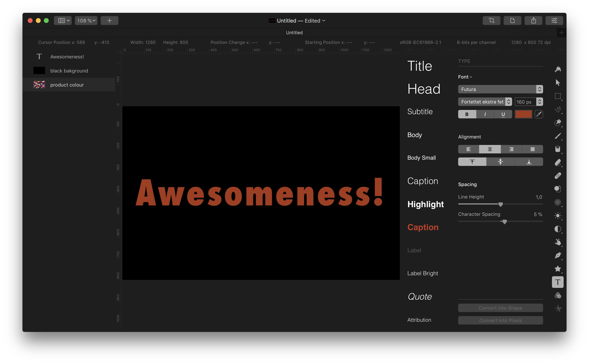
Task: Click the pen/draw tool icon
Action: 558,255
